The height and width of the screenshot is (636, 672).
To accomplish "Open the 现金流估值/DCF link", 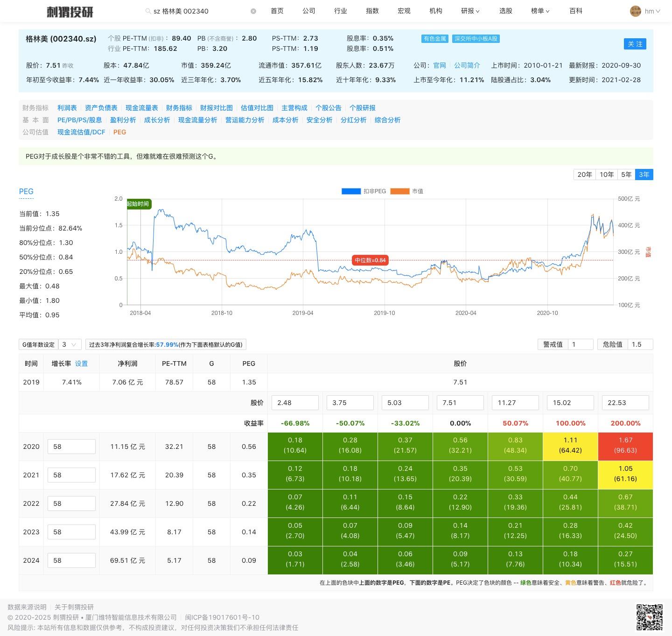I will [x=82, y=132].
